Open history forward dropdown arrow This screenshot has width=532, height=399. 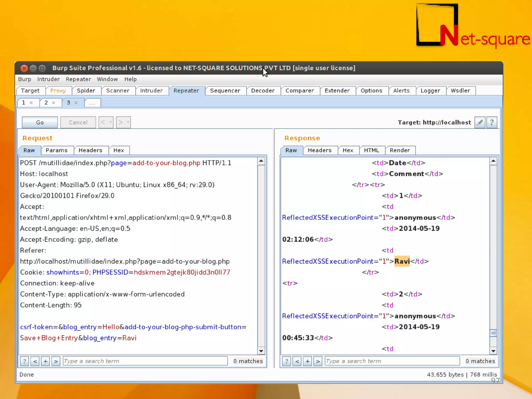(128, 122)
